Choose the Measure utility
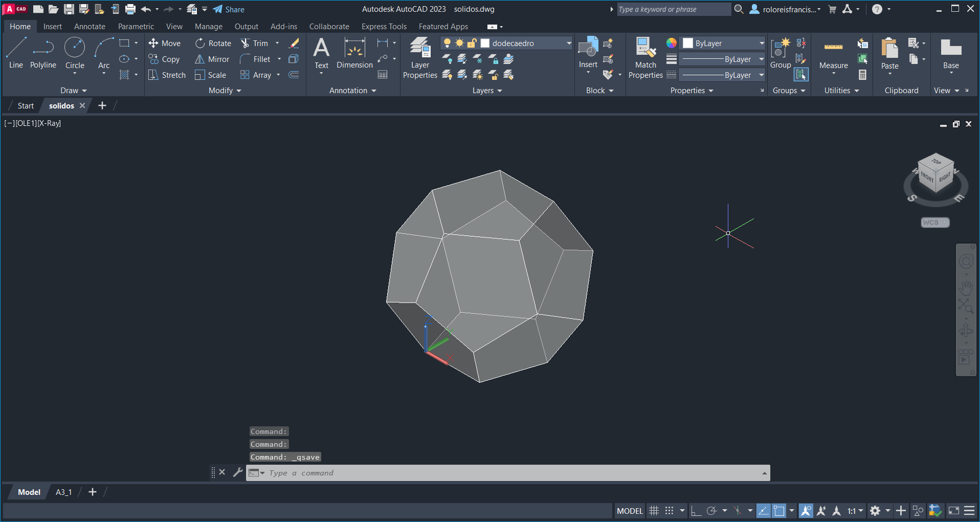 point(833,54)
